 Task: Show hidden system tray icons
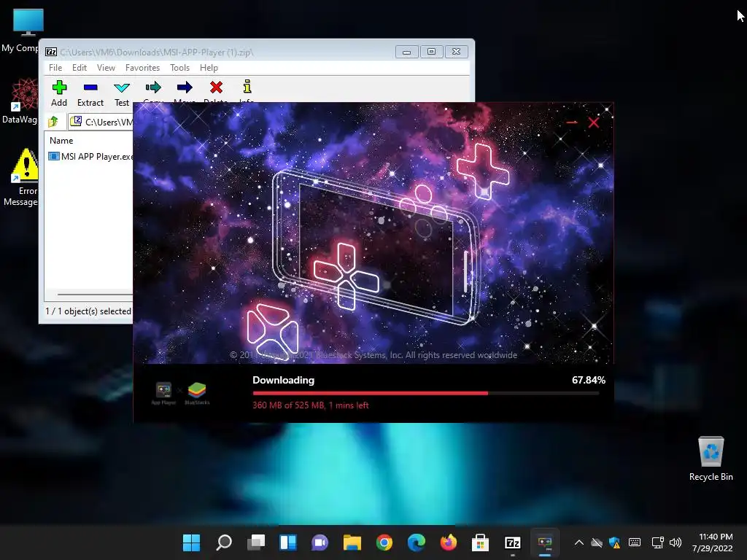point(578,542)
